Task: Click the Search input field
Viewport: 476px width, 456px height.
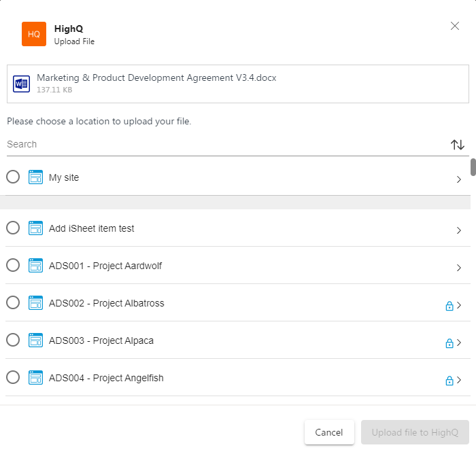Action: (224, 144)
